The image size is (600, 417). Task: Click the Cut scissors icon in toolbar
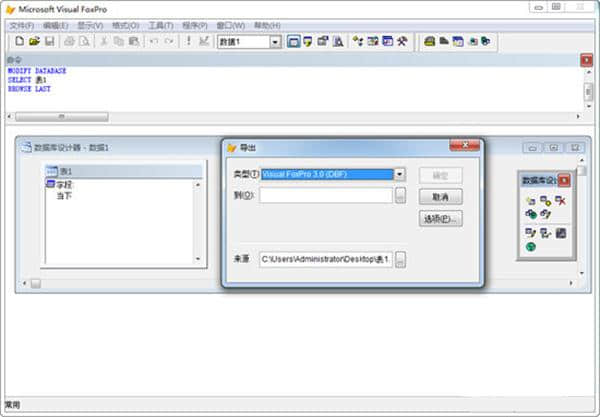103,41
